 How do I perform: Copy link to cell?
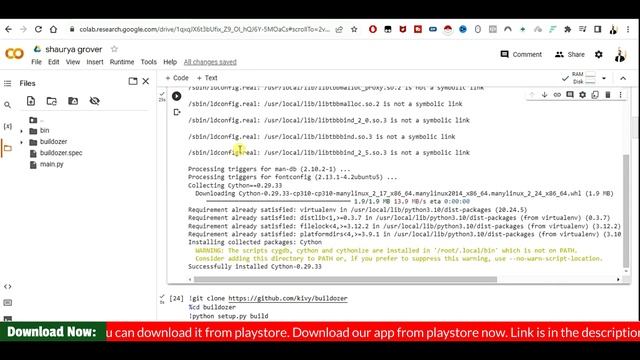point(557,95)
